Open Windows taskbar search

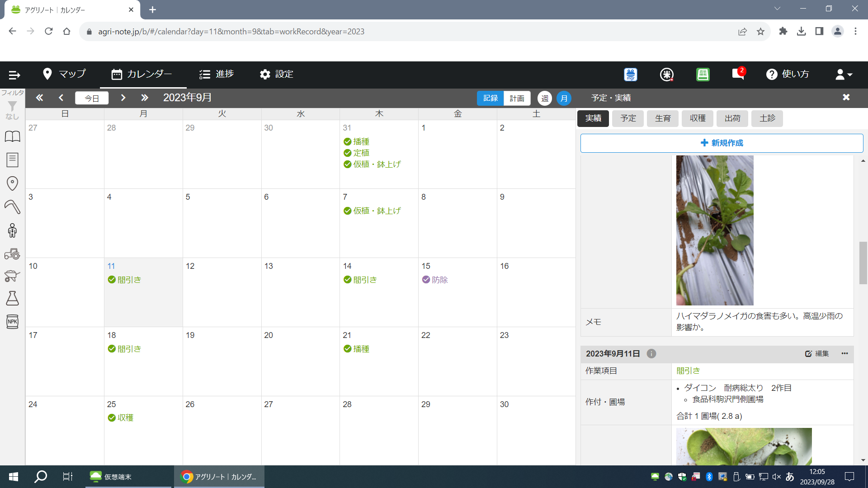(41, 477)
